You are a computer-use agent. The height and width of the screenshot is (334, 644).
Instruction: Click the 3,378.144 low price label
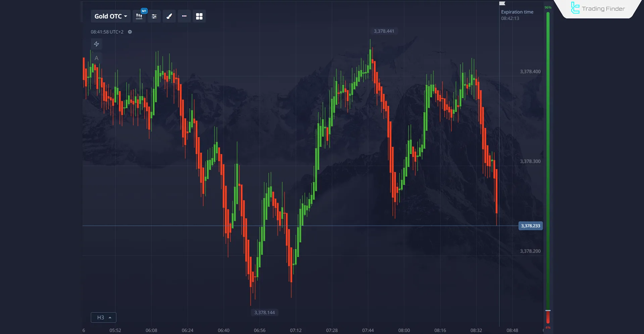[x=264, y=313]
